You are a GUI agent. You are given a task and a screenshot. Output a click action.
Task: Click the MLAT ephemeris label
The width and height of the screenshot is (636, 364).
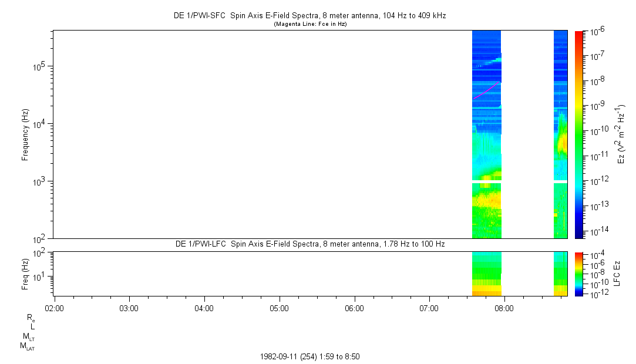tap(28, 346)
